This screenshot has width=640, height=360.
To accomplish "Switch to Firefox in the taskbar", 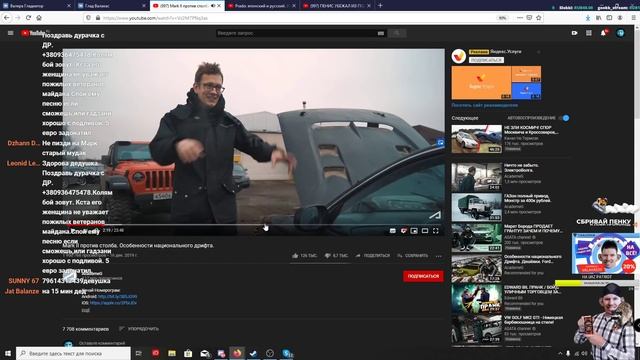I will (x=237, y=353).
